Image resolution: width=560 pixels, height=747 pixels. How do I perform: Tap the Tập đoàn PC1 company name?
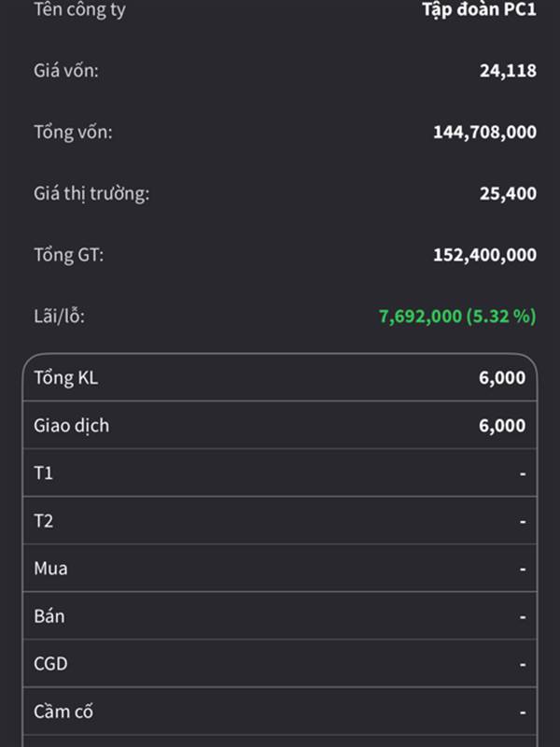tap(479, 10)
